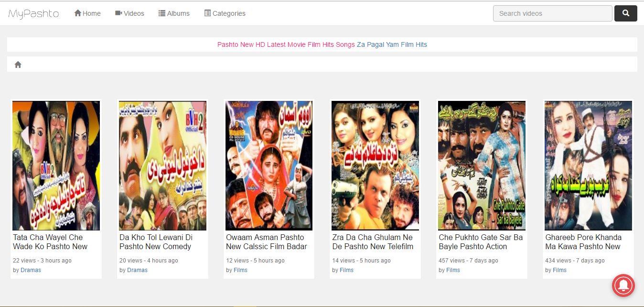Open the Categories menu item
644x307 pixels.
click(x=225, y=13)
